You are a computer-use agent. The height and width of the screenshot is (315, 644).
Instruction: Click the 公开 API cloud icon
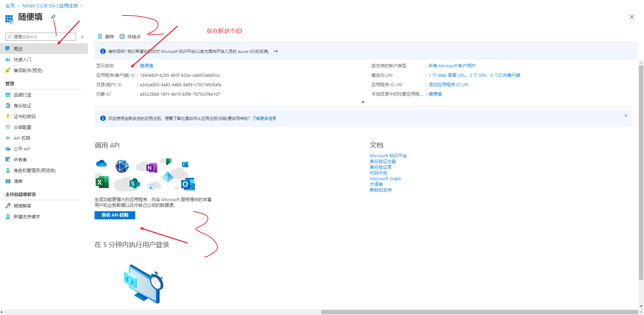coord(8,149)
